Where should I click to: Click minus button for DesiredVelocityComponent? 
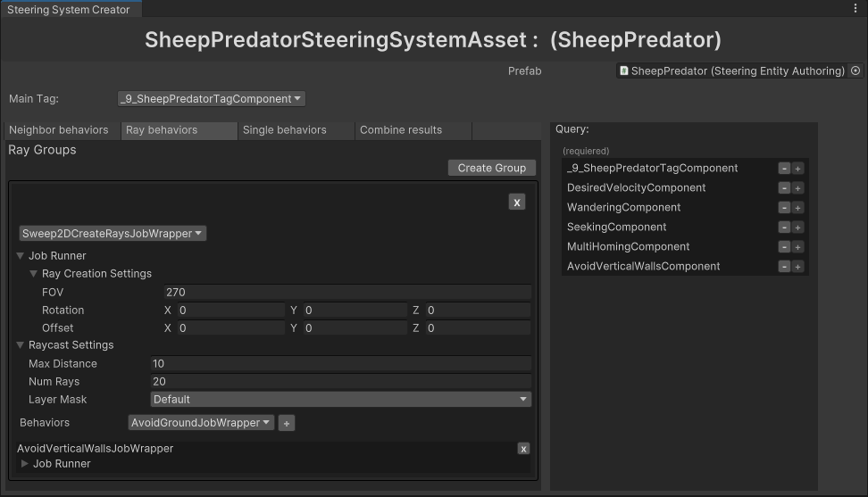click(784, 188)
